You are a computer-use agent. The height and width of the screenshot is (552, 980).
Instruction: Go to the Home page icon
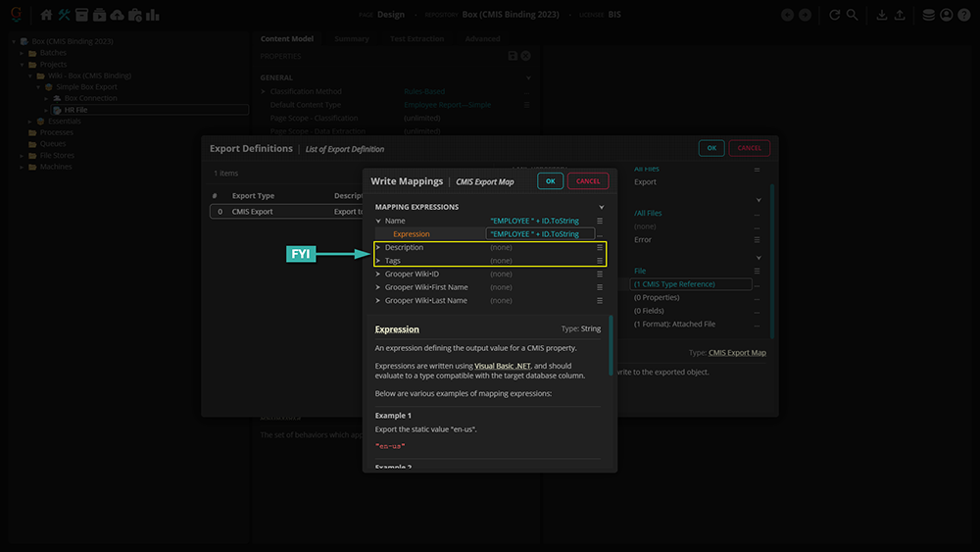(46, 15)
